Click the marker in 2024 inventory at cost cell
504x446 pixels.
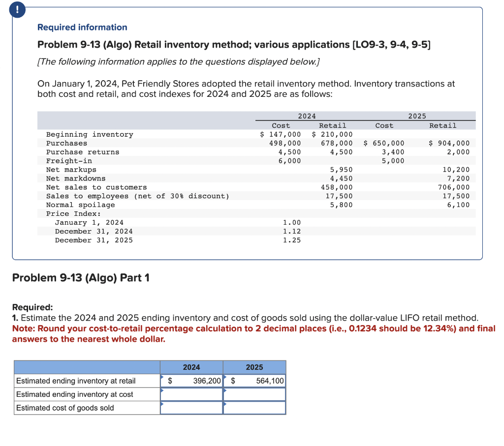pyautogui.click(x=162, y=391)
